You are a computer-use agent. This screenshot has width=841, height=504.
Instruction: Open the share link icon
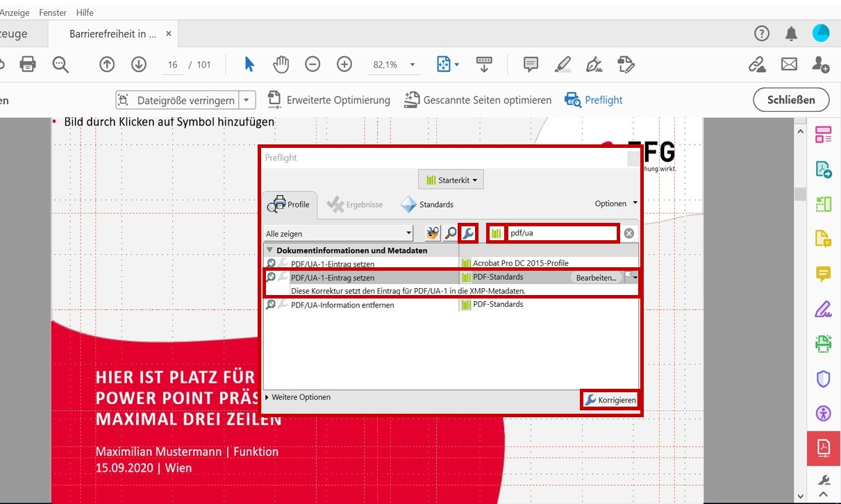tap(757, 65)
